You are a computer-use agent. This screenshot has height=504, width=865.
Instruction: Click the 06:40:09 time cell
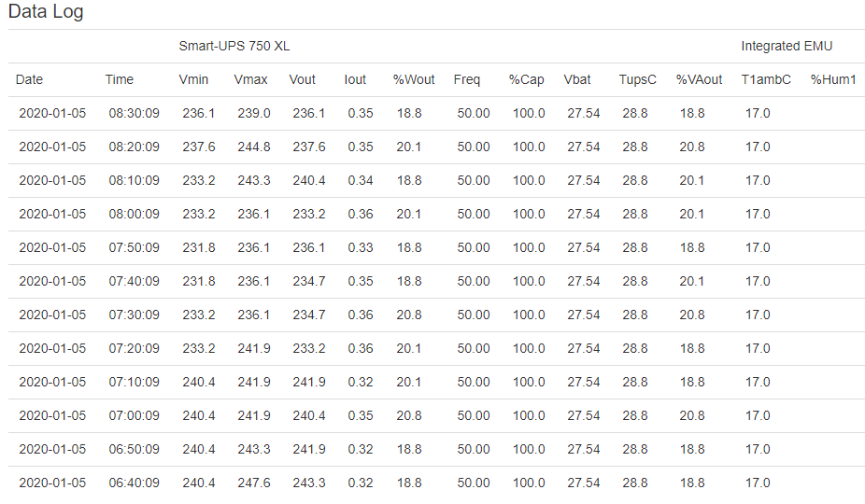(134, 483)
